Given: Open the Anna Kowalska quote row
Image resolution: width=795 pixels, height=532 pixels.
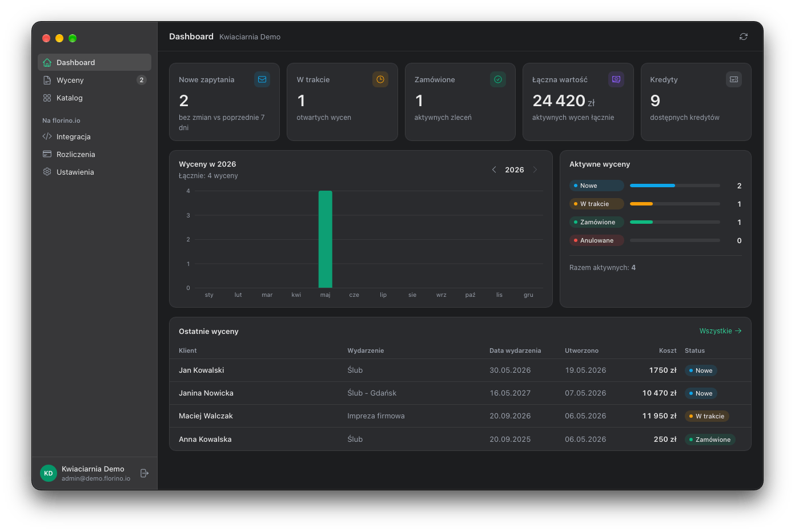Looking at the screenshot, I should (460, 439).
